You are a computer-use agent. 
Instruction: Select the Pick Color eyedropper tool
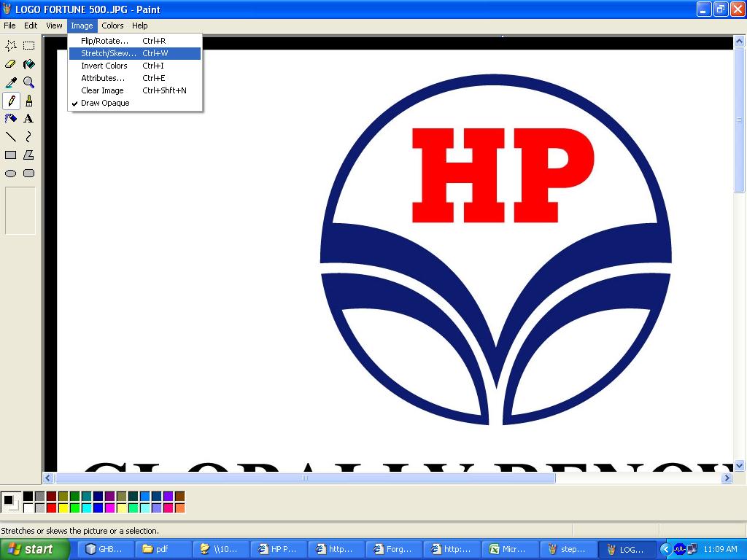[10, 82]
